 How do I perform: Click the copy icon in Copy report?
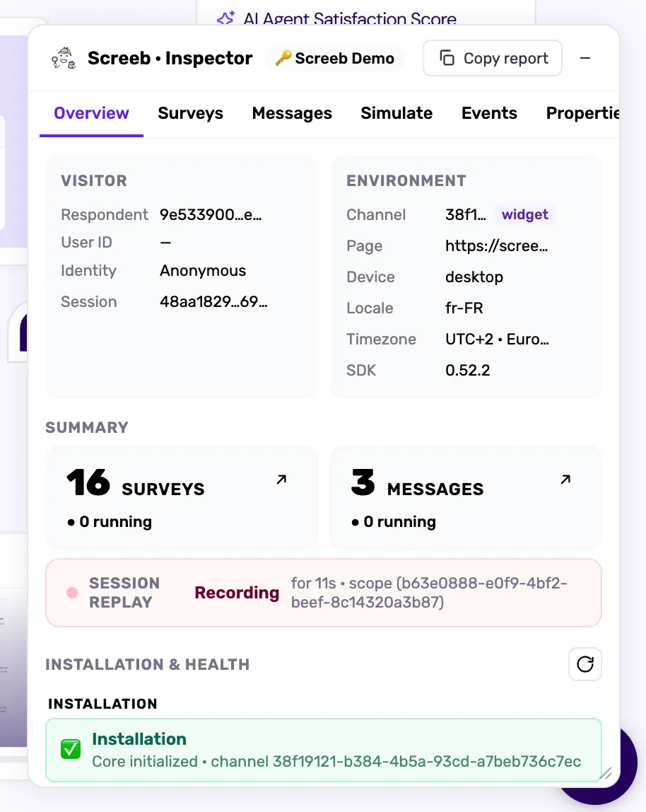pos(447,58)
